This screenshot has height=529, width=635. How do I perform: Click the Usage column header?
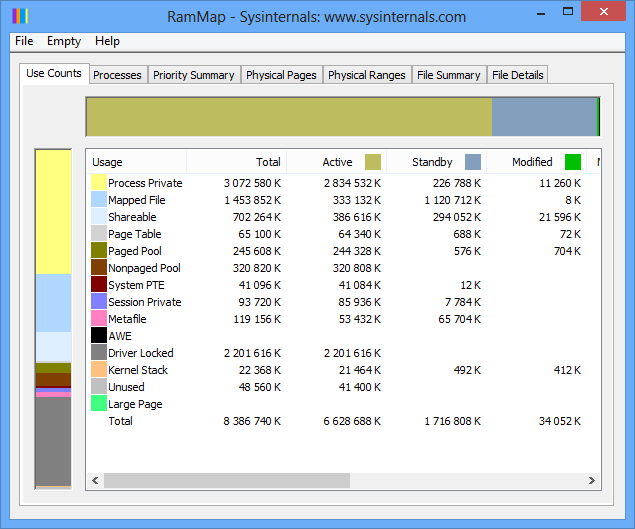click(x=136, y=162)
